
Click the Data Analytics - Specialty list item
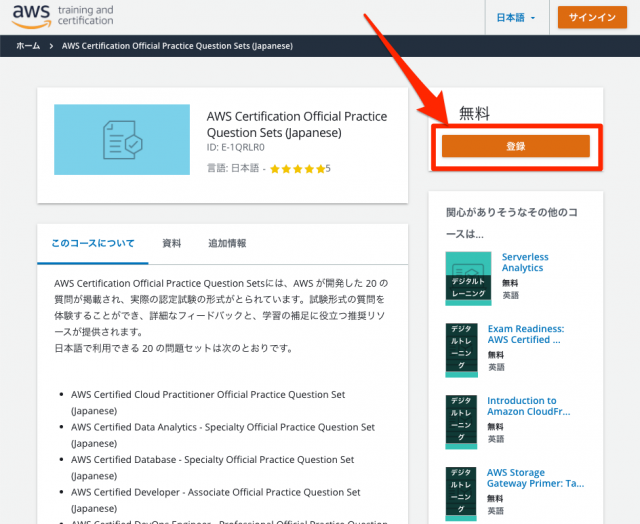coord(223,435)
